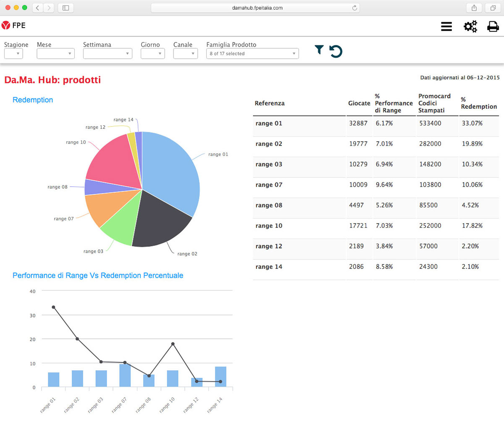Sort table by Giocate column header
This screenshot has height=441, width=504.
point(359,103)
